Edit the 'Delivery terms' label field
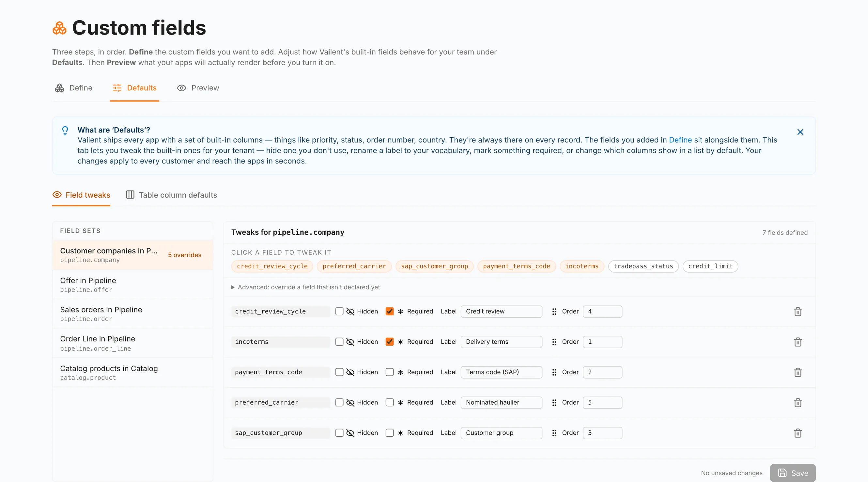Viewport: 868px width, 482px height. click(502, 342)
